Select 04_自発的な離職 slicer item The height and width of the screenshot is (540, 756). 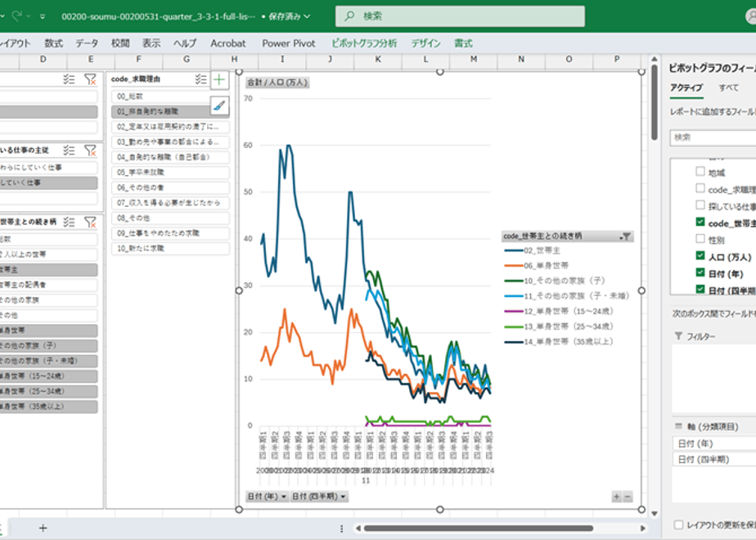(x=170, y=157)
